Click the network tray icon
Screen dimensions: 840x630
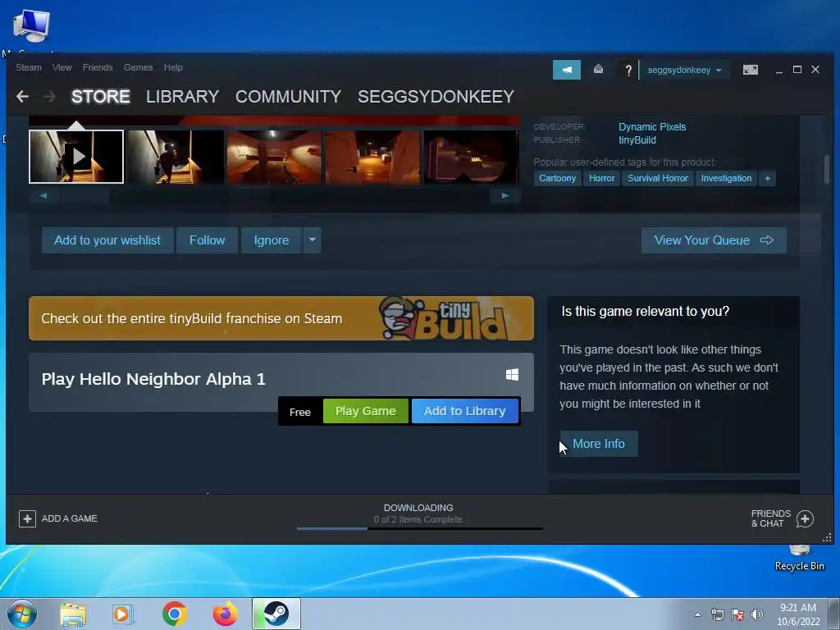click(x=717, y=614)
